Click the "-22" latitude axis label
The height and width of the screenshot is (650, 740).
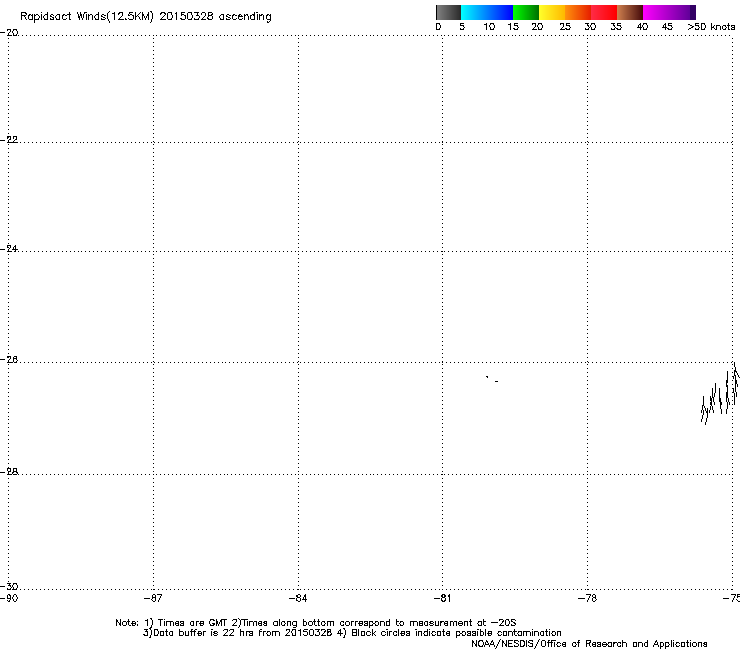tap(9, 140)
